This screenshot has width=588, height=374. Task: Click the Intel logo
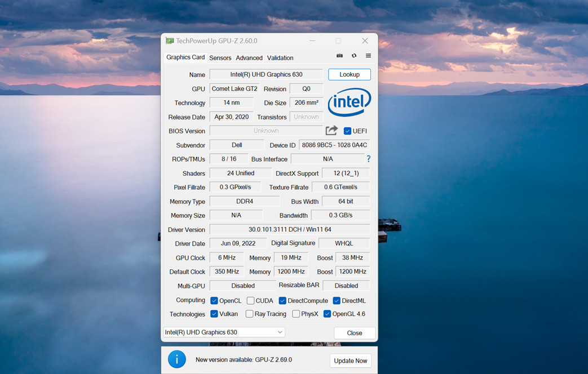point(349,102)
